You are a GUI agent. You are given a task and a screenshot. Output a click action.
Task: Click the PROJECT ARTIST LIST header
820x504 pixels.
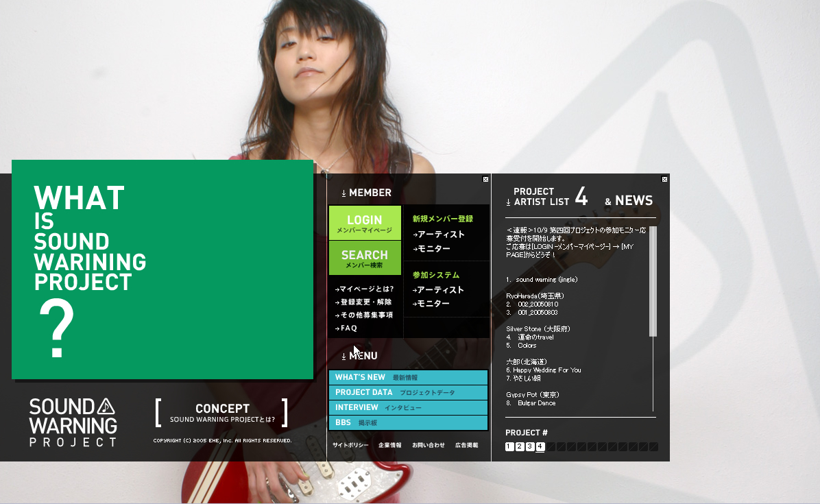pos(546,197)
